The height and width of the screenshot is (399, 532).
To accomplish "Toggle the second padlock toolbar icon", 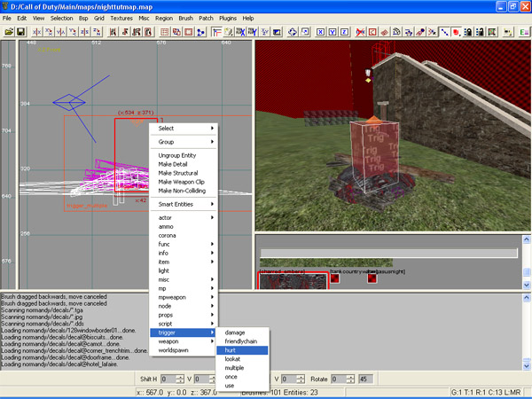I will pyautogui.click(x=480, y=32).
